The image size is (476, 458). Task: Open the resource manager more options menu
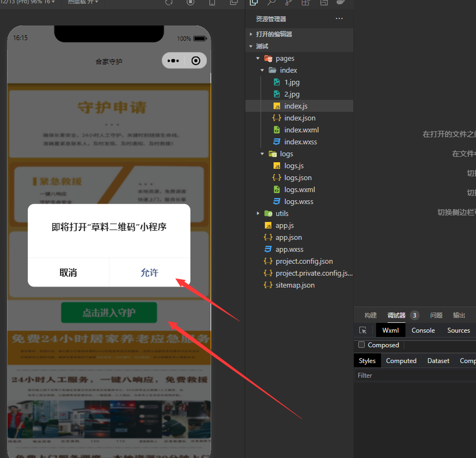339,19
